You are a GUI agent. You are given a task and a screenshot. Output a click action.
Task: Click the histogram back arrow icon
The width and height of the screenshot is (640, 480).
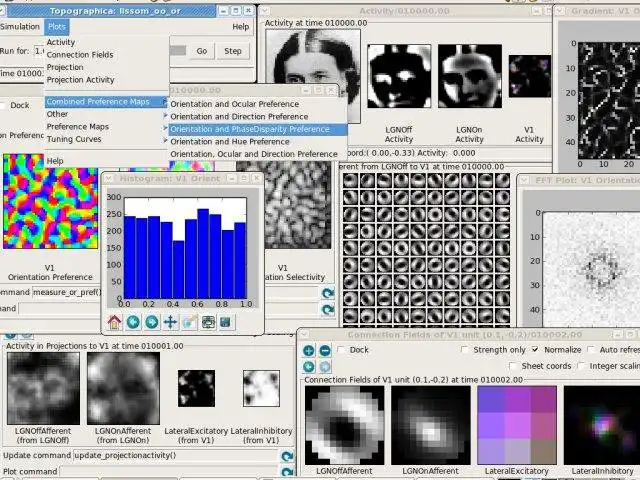(132, 322)
